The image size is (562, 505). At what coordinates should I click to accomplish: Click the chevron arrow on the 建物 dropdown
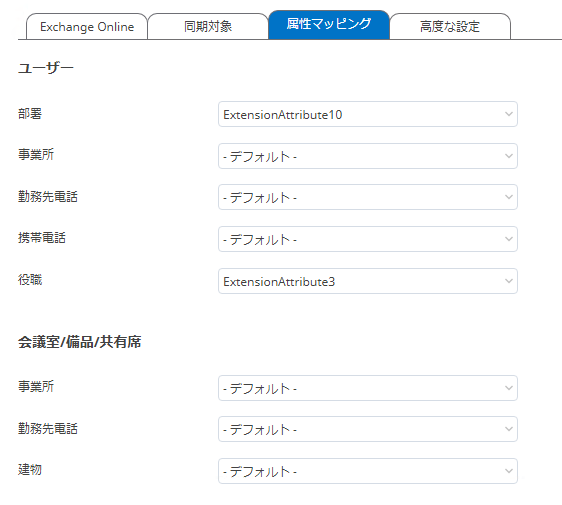tap(509, 471)
